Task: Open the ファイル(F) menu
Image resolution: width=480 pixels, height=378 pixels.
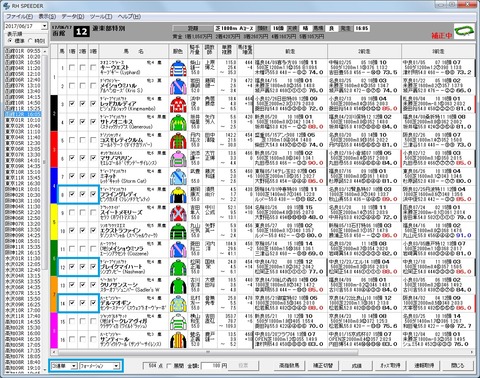Action: click(x=20, y=16)
